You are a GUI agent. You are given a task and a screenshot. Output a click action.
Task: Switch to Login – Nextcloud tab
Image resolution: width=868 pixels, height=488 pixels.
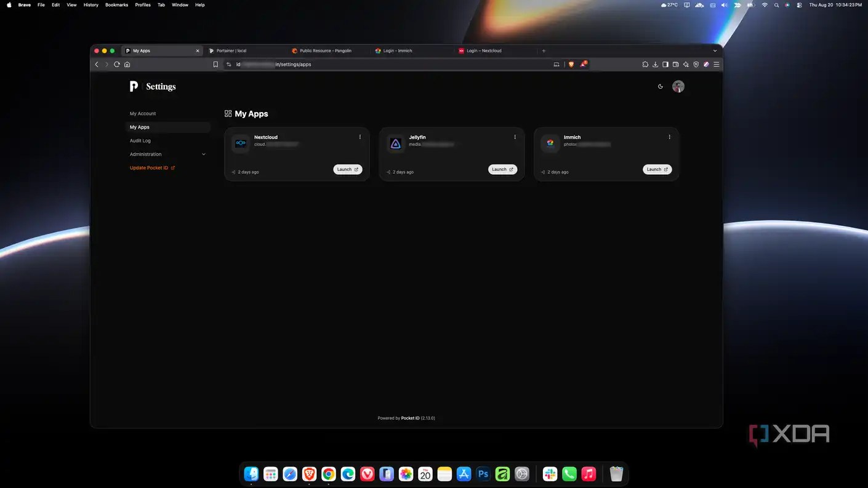click(x=496, y=50)
